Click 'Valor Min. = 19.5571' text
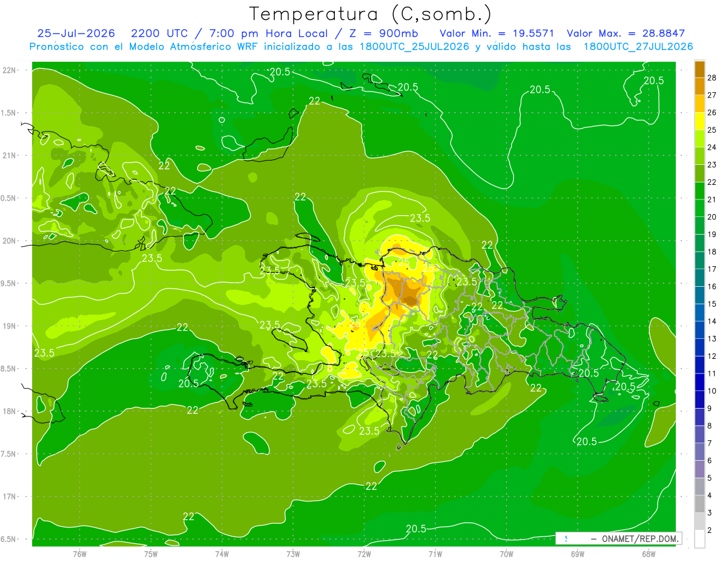This screenshot has height=562, width=728. 497,33
